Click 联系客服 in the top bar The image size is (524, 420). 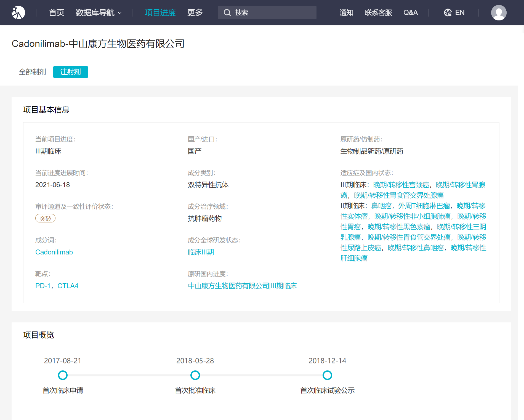pyautogui.click(x=378, y=13)
